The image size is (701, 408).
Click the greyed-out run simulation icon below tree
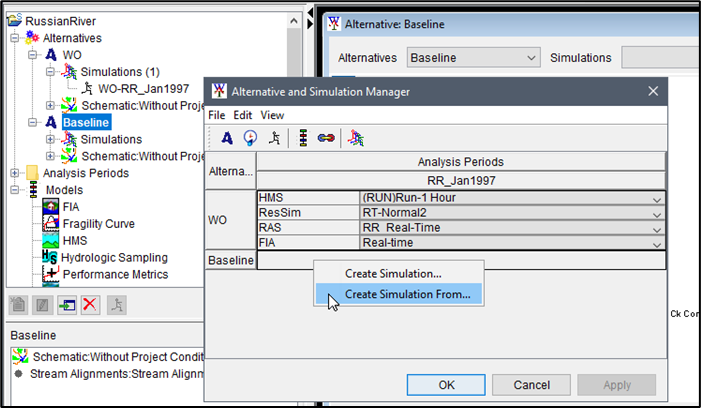pyautogui.click(x=117, y=305)
